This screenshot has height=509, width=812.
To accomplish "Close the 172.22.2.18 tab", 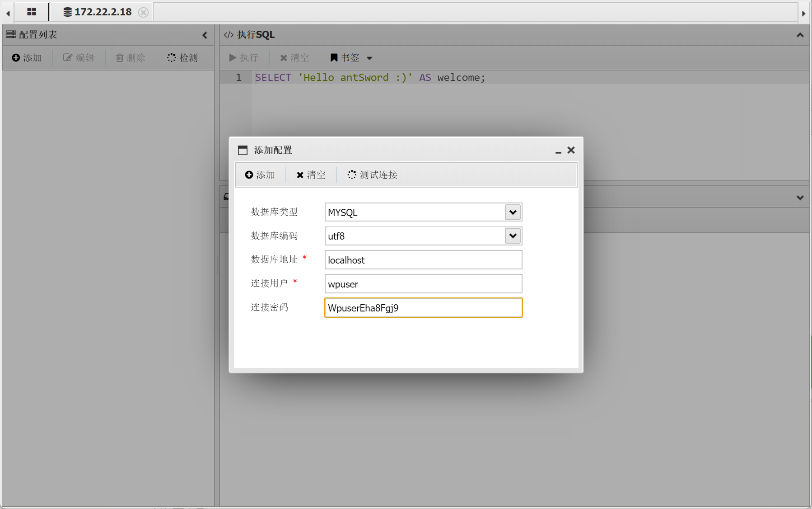I will pyautogui.click(x=143, y=12).
